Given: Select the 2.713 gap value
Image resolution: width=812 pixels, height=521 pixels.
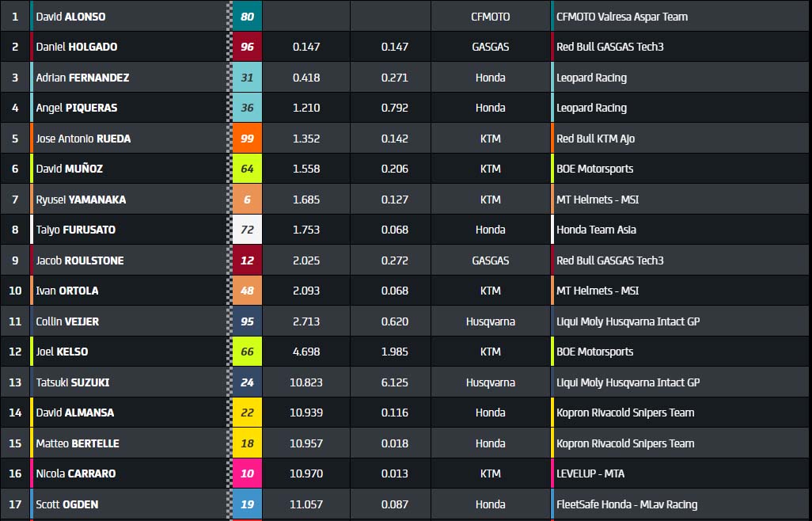Looking at the screenshot, I should point(306,321).
